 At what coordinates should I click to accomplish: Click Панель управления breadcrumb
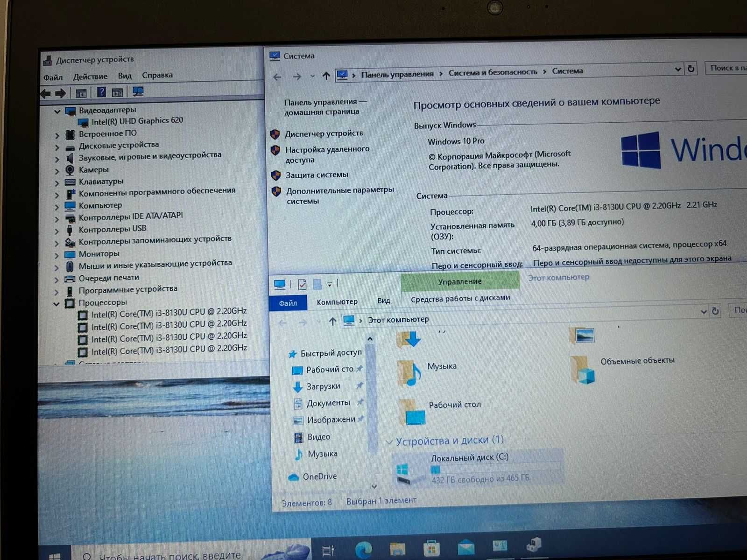point(397,74)
